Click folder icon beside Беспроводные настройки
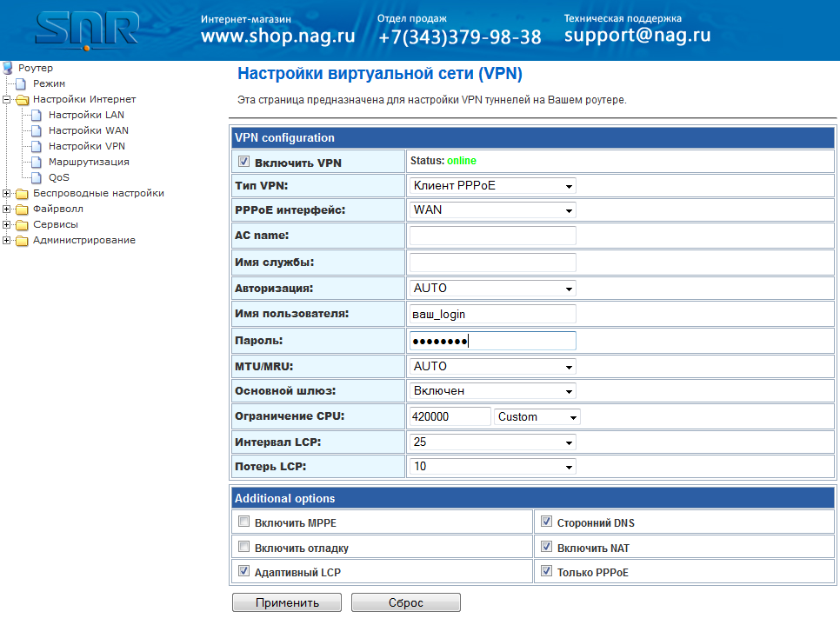This screenshot has height=625, width=840. tap(22, 193)
